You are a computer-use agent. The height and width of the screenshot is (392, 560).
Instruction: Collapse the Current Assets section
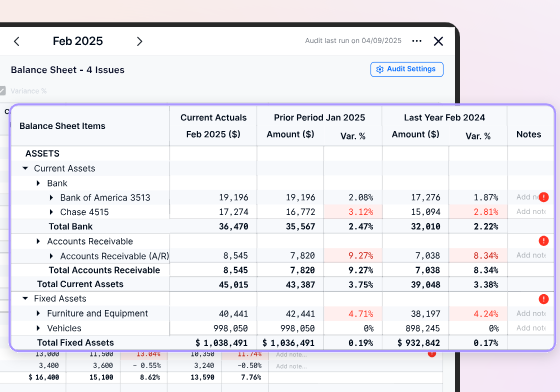[25, 168]
